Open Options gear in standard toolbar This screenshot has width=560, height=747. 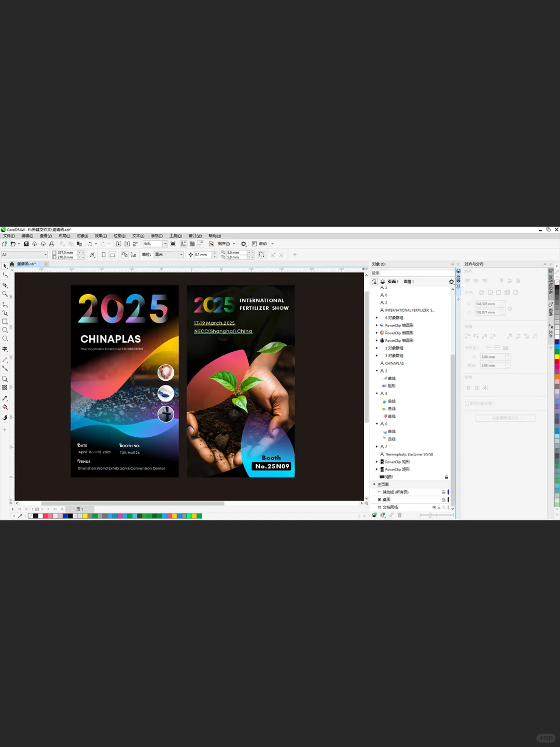tap(243, 244)
